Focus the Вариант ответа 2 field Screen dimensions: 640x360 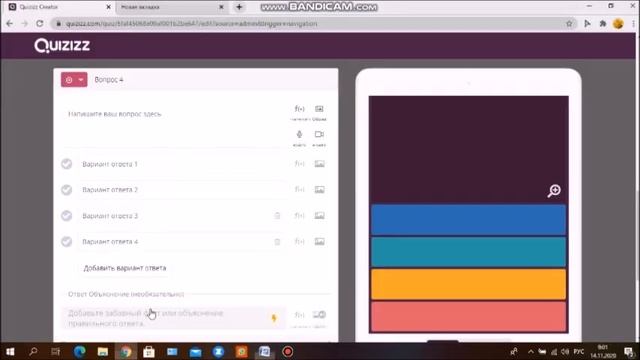[182, 190]
